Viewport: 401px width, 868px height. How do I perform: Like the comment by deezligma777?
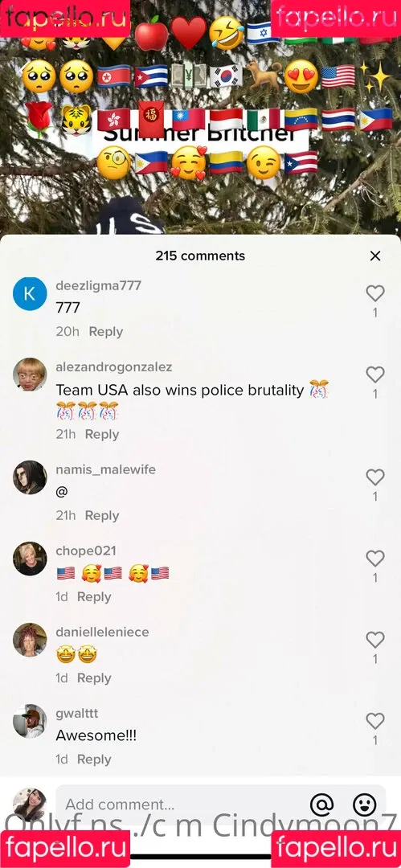[375, 293]
